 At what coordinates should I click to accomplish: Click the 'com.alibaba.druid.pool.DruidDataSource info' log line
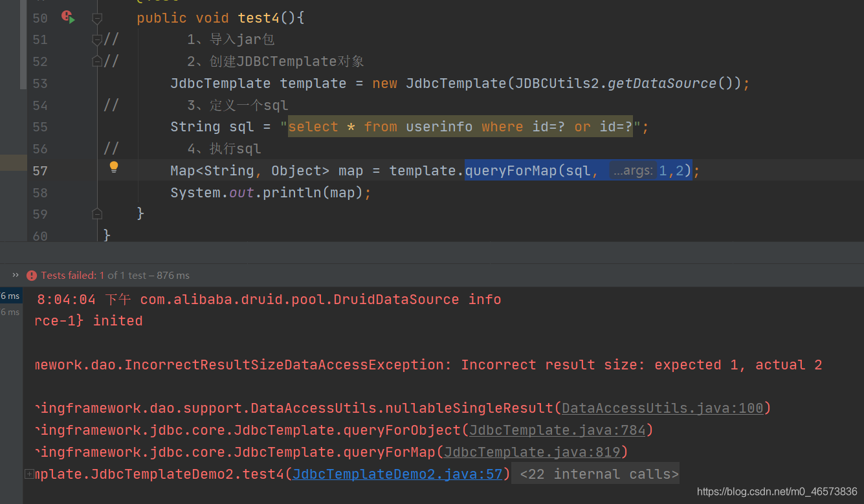click(x=320, y=300)
